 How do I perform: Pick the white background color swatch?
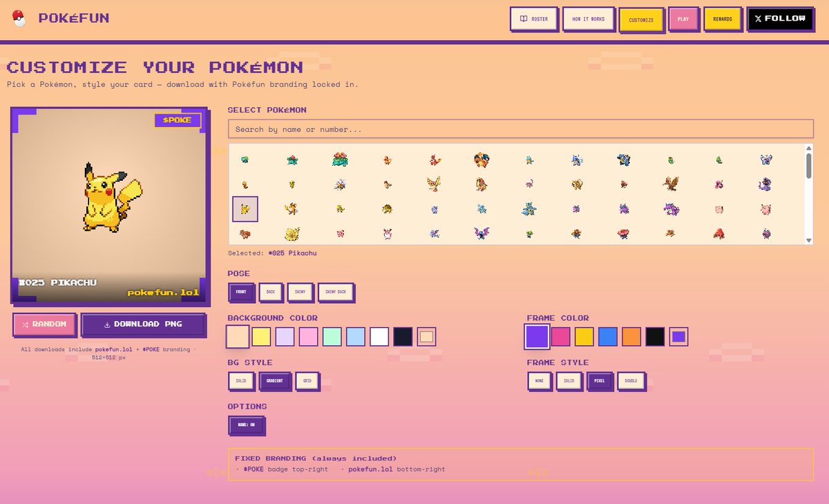[x=379, y=337]
